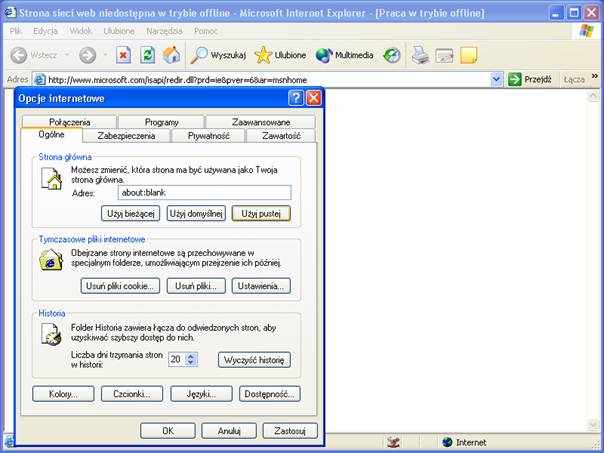Click the Użyj domyślnej button

point(196,213)
